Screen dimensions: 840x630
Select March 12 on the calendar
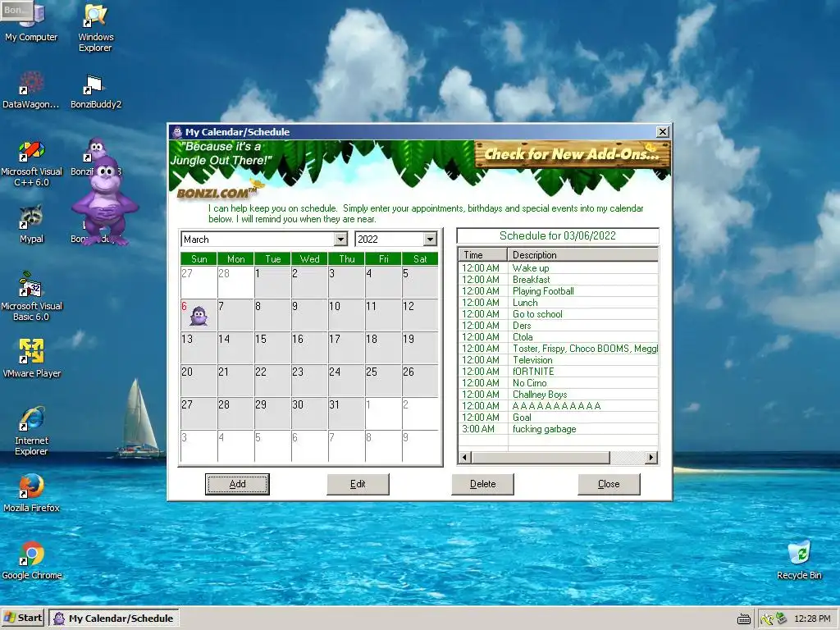[x=420, y=315]
